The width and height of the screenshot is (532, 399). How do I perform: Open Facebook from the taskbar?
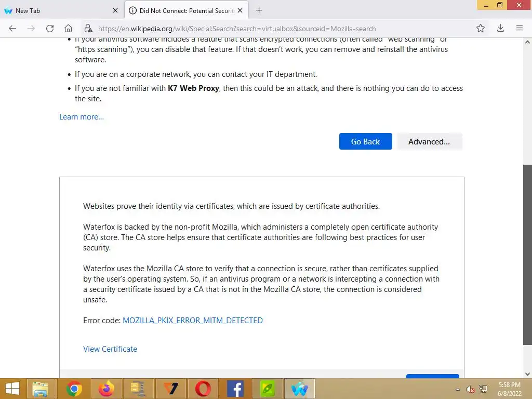235,389
